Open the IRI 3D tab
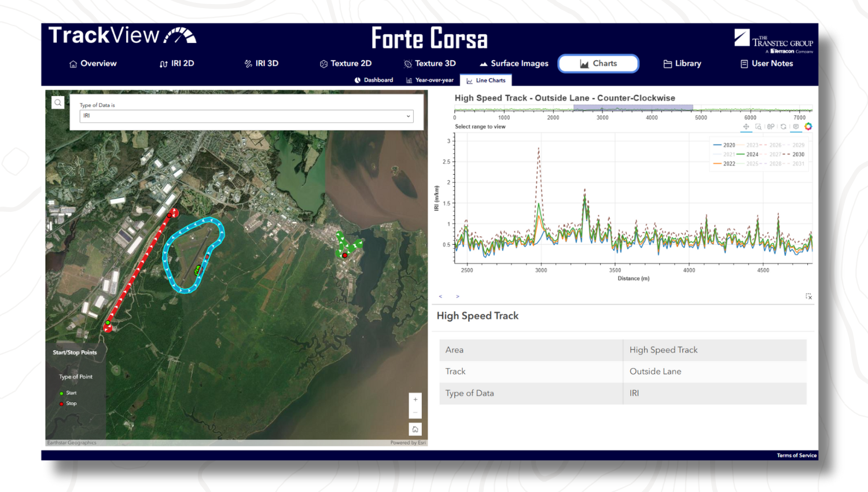The image size is (868, 492). tap(262, 64)
